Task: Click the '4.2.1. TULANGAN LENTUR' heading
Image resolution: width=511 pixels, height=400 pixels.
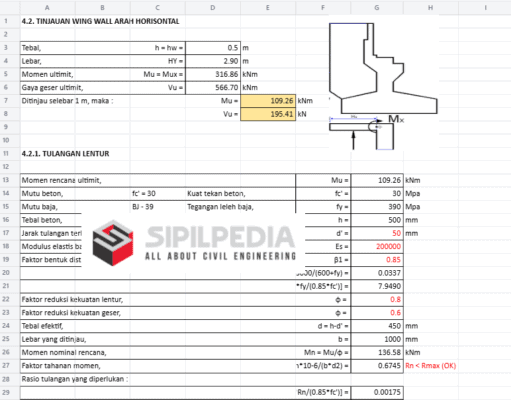Action: 65,154
